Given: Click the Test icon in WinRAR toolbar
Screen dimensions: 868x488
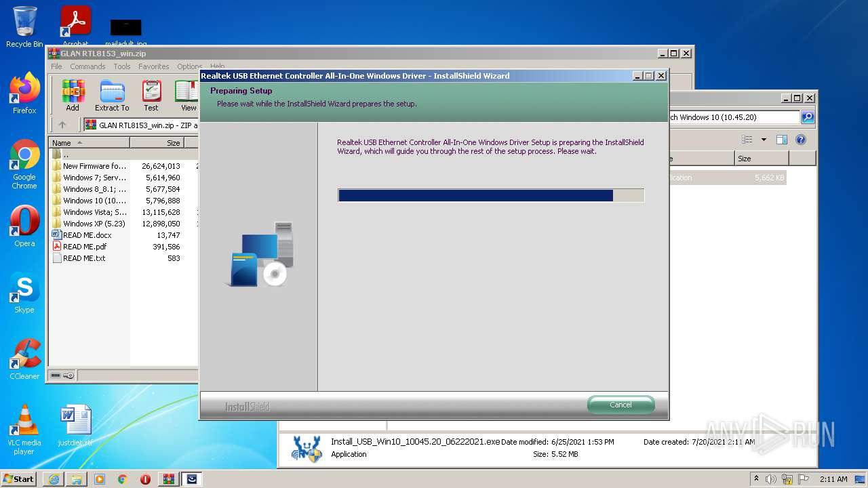Looking at the screenshot, I should point(151,96).
